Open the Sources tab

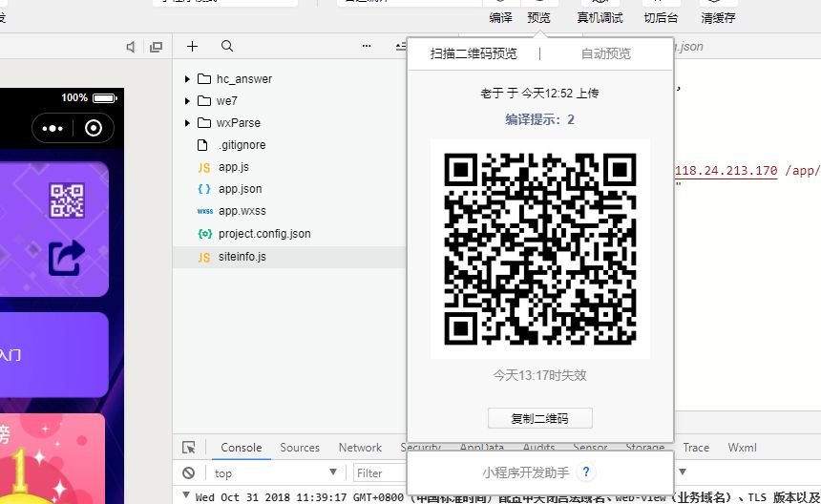tap(300, 448)
